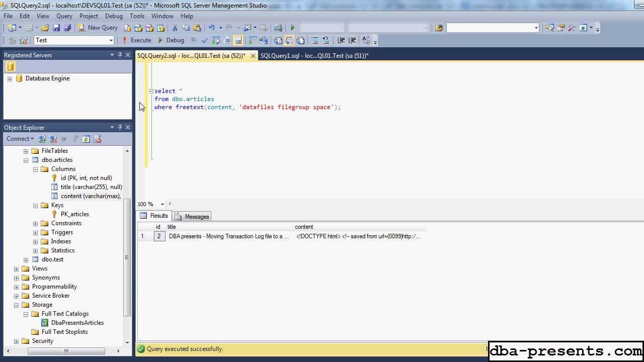The height and width of the screenshot is (362, 644).
Task: Click Display Estimated Execution Plan icon
Action: (x=216, y=40)
